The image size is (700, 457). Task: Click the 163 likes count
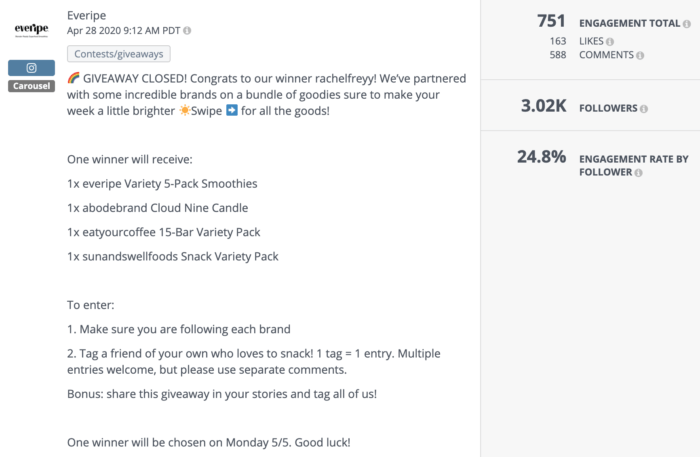[x=558, y=41]
